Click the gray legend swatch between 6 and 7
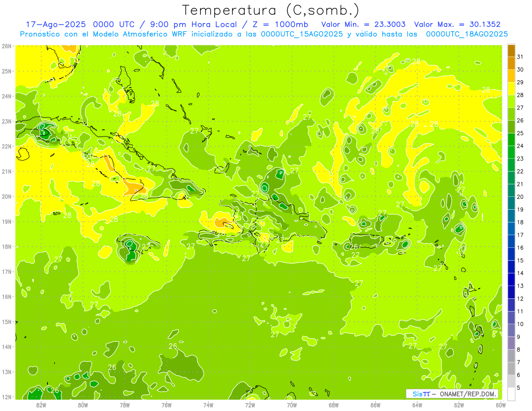The width and height of the screenshot is (532, 411). pos(511,368)
